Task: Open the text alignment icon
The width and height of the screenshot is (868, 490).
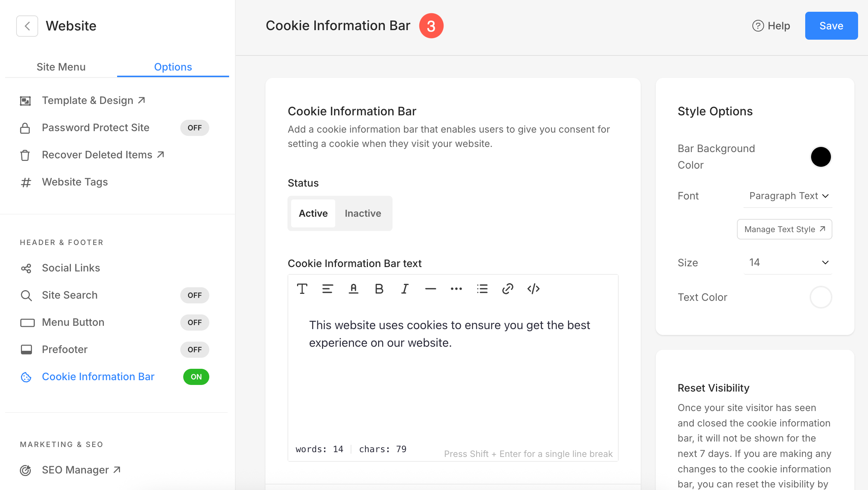Action: point(328,289)
